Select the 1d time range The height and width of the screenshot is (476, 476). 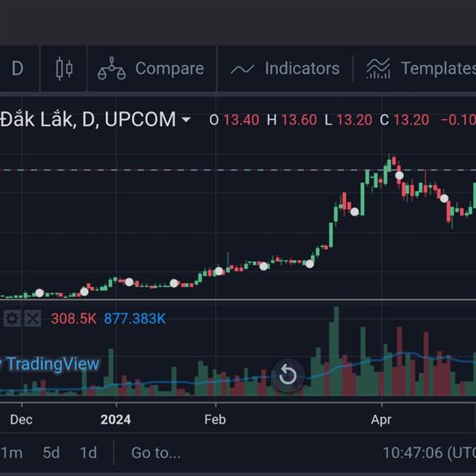88,453
